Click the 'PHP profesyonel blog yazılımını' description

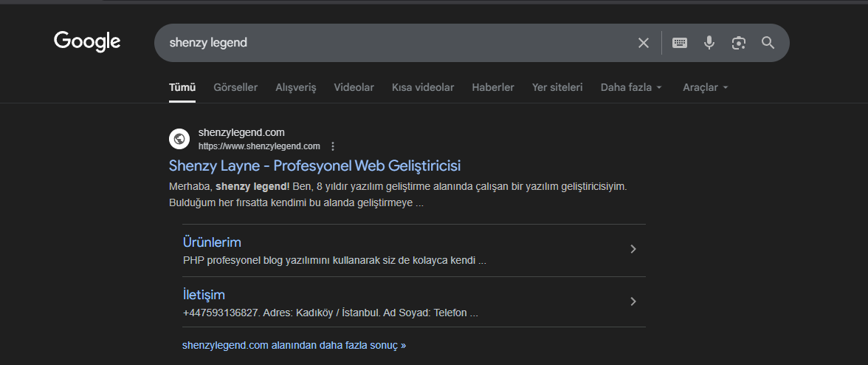pyautogui.click(x=334, y=260)
